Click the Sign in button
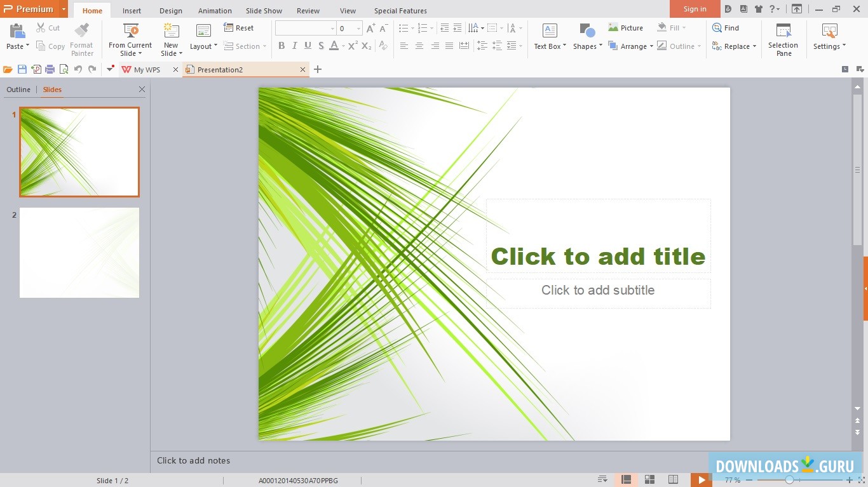 point(695,9)
